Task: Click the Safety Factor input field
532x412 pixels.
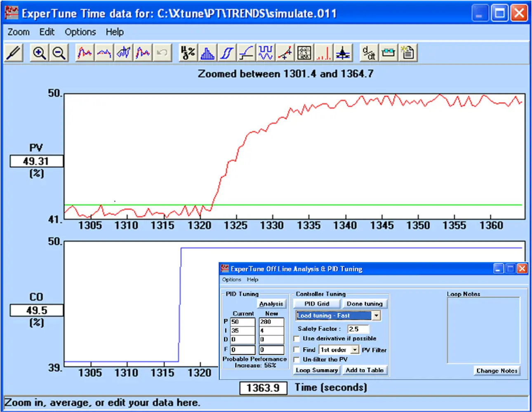Action: (x=358, y=329)
